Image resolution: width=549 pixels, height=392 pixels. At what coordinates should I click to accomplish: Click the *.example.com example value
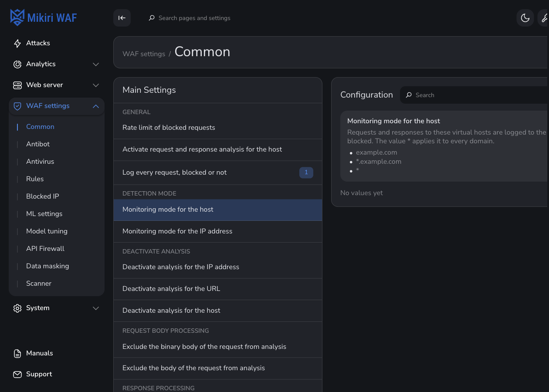[x=379, y=162]
